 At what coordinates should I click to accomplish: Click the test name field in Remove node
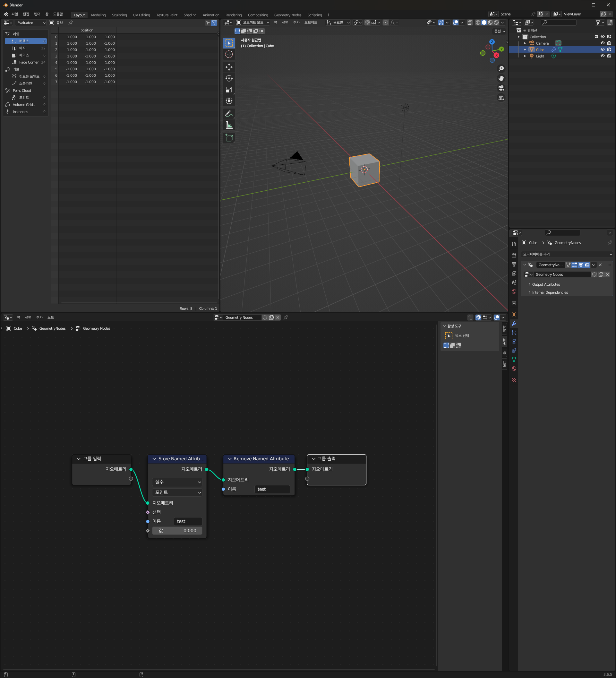click(x=272, y=489)
